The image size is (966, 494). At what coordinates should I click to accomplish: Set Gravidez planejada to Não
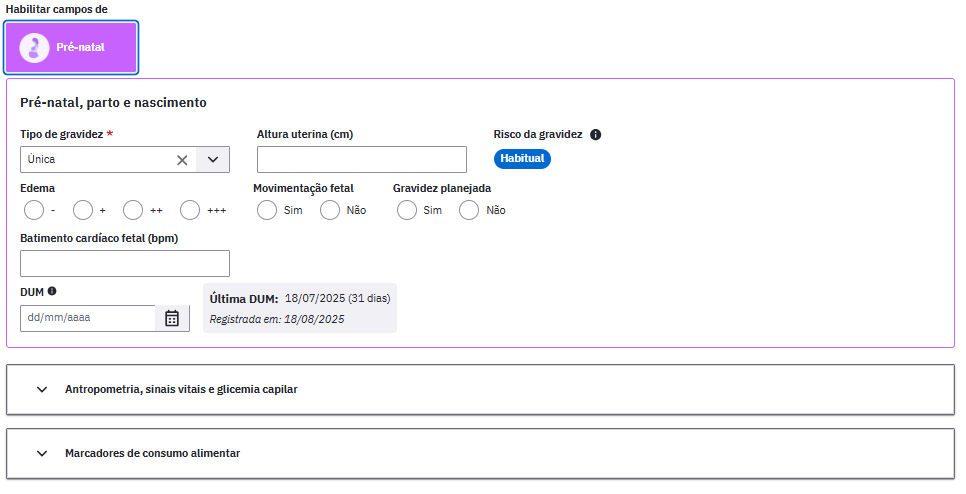click(x=469, y=210)
